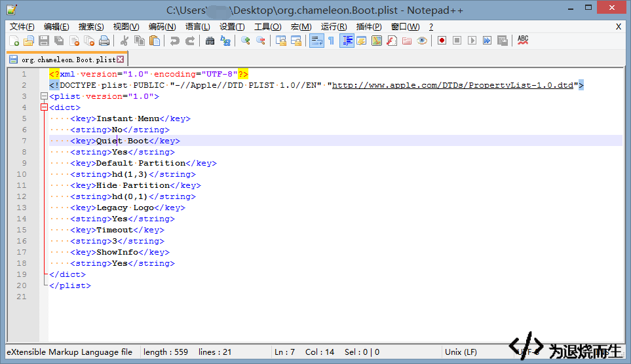Collapse the dict fold marker
Screen dimensions: 631x364
tap(45, 107)
